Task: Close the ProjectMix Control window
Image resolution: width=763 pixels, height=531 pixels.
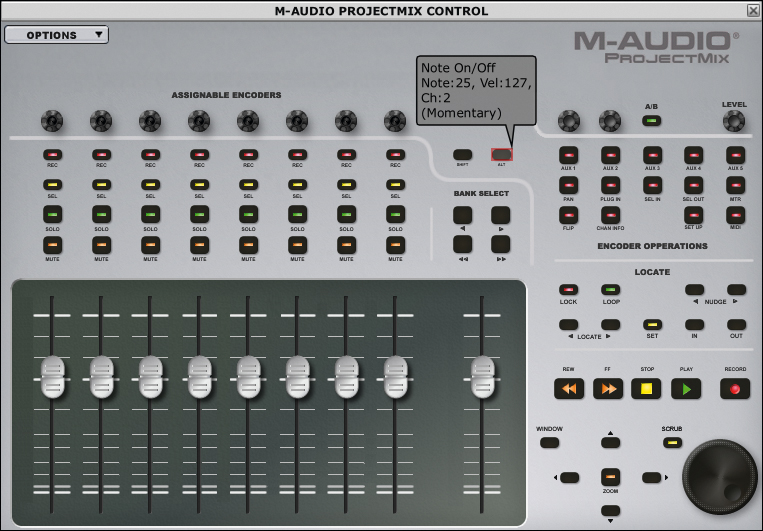Action: (x=753, y=10)
